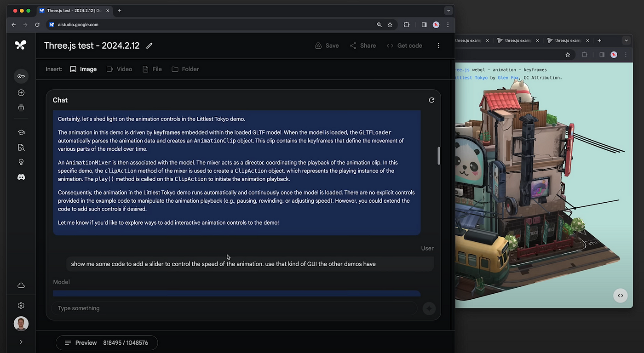Viewport: 644px width, 353px height.
Task: Insert an Image
Action: pos(83,69)
